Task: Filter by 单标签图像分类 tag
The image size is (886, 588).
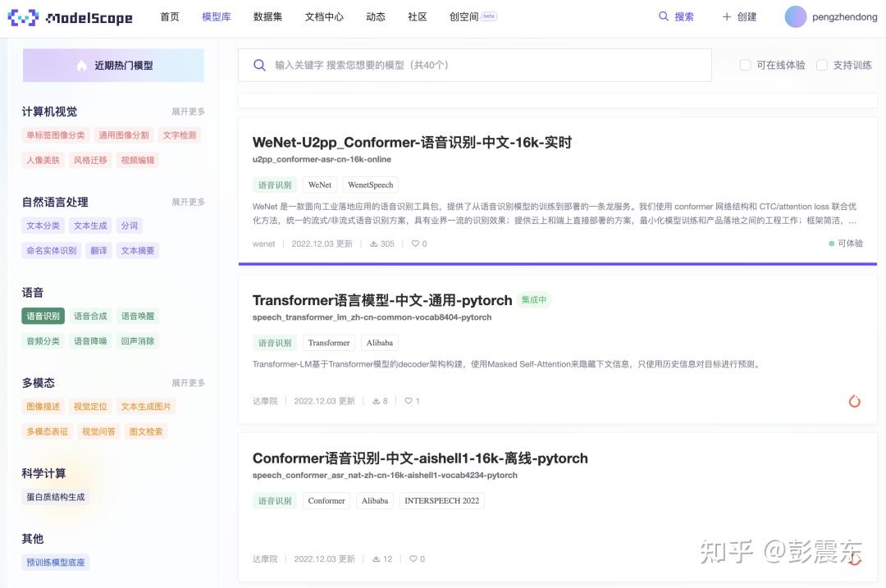Action: pos(56,135)
